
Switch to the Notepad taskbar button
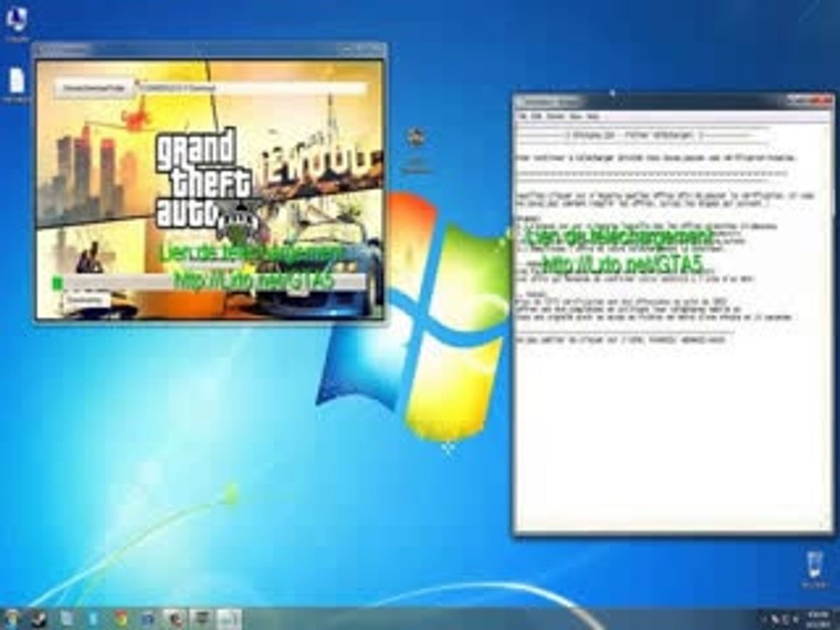click(228, 619)
